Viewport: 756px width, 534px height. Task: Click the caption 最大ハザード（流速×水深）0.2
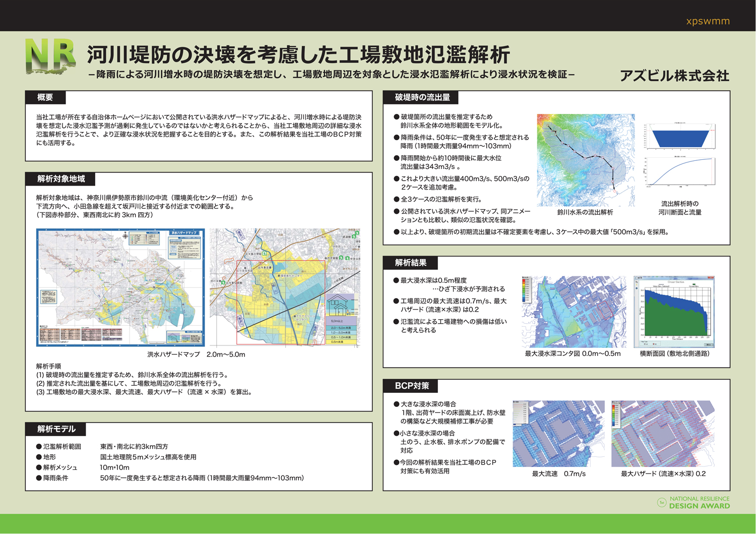[663, 474]
